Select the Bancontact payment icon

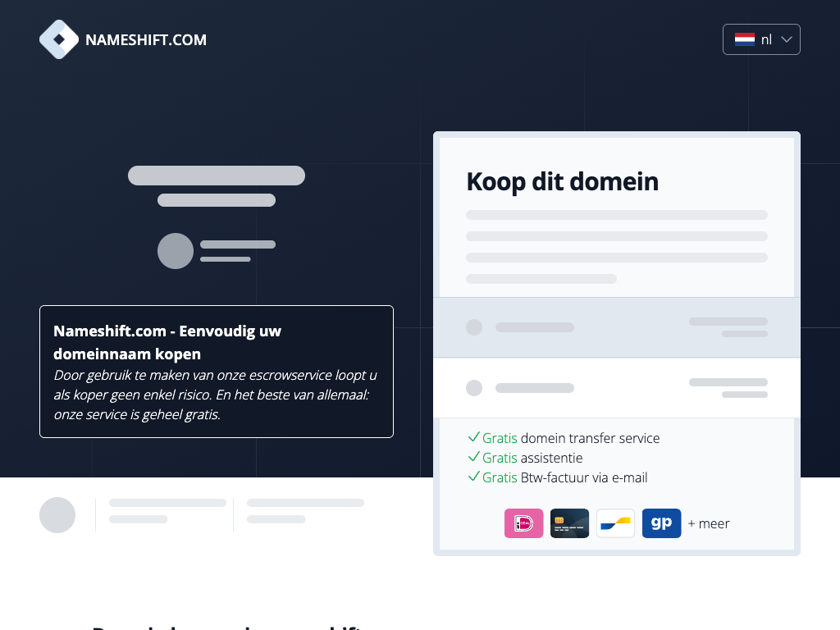(615, 523)
